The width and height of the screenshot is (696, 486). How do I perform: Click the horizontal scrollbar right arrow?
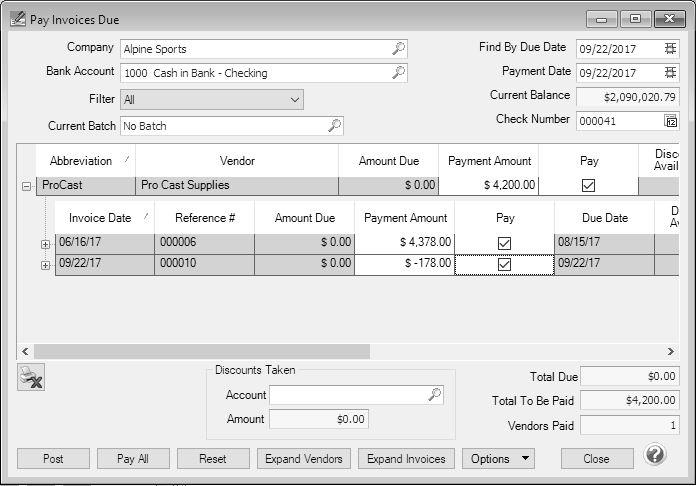672,351
